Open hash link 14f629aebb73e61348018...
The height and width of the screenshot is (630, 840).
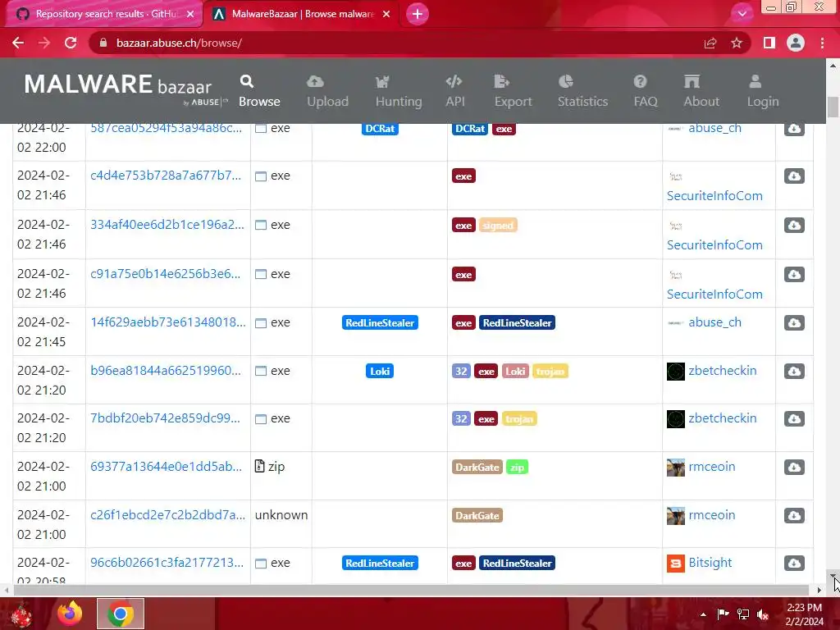[167, 322]
